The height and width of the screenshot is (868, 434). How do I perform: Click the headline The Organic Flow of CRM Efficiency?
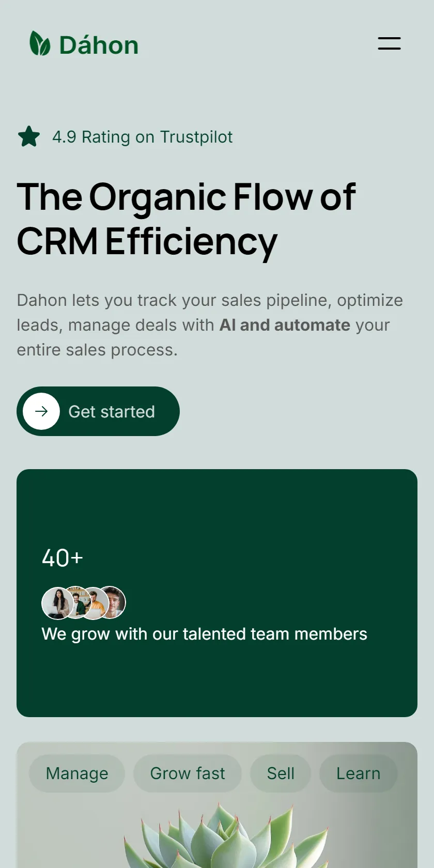tap(186, 219)
